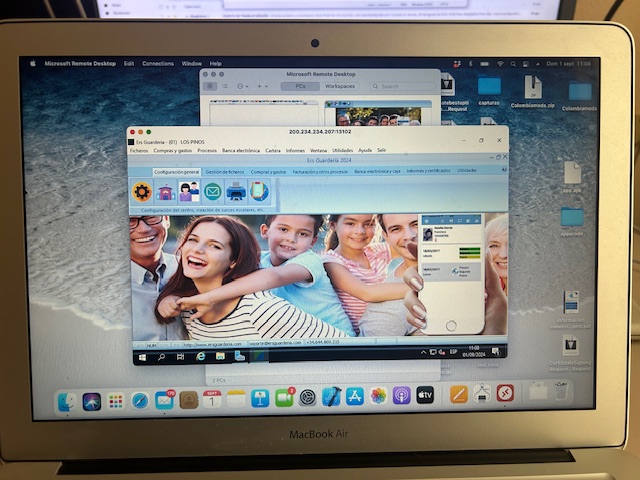Click the Utilidades menu item
640x480 pixels.
pos(343,150)
